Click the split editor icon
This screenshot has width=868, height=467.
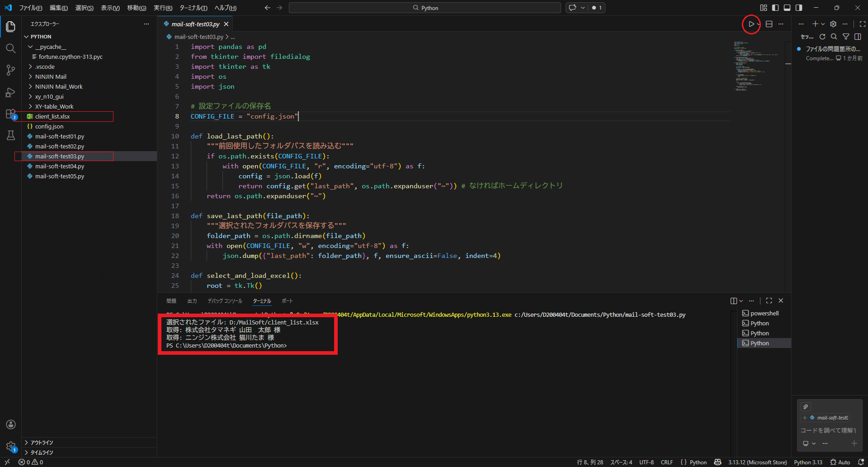(769, 24)
